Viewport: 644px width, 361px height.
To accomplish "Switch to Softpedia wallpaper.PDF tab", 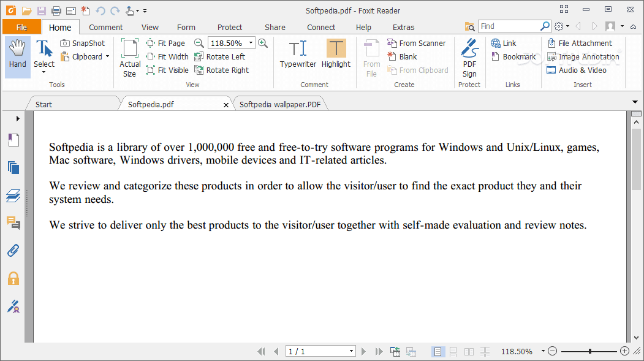I will 280,104.
